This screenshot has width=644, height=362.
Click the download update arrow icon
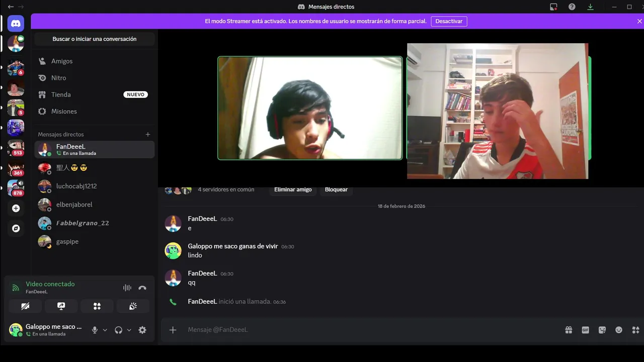[x=590, y=7]
